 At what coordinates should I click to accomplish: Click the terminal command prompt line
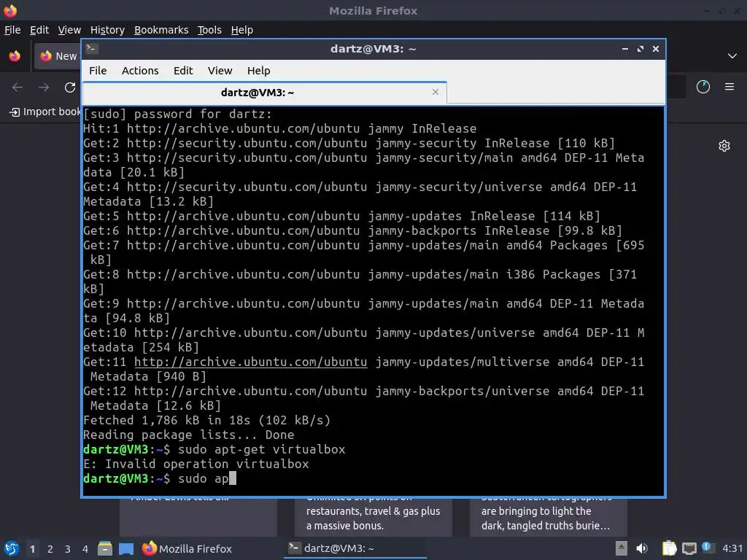point(160,478)
